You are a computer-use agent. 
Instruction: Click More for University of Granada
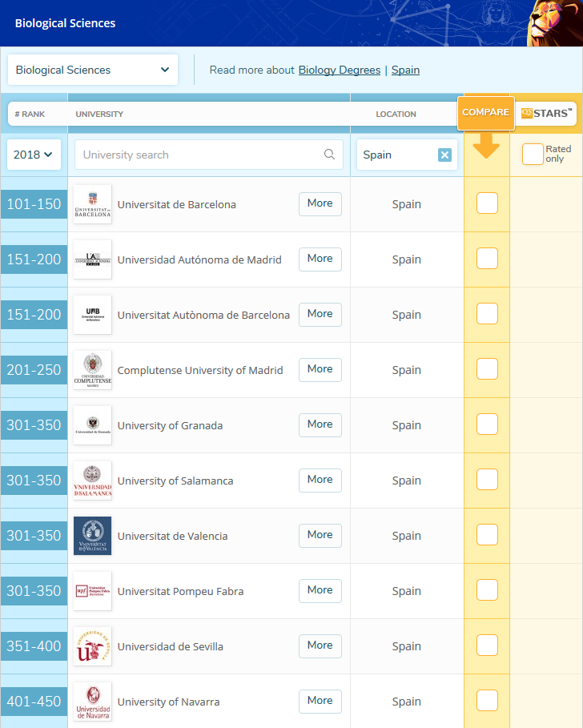(320, 424)
